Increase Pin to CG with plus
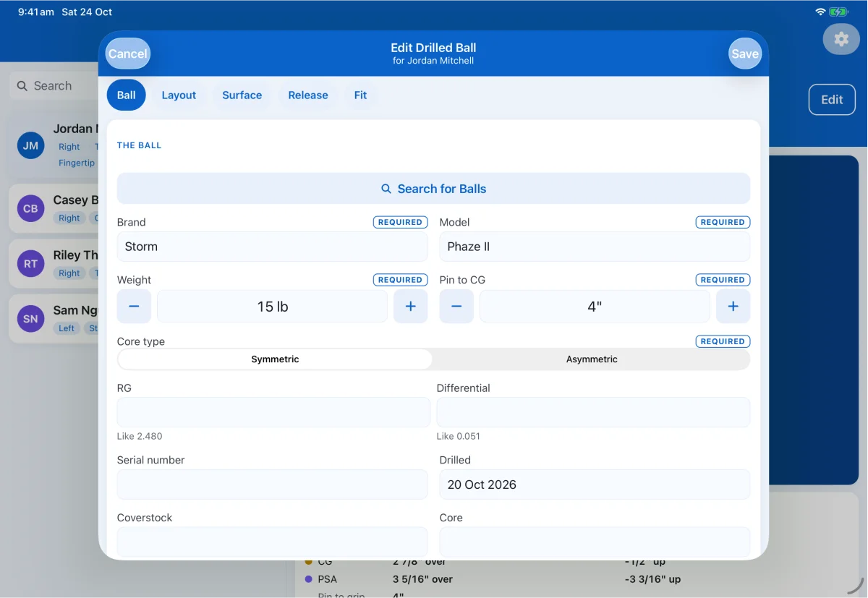868x598 pixels. click(733, 307)
